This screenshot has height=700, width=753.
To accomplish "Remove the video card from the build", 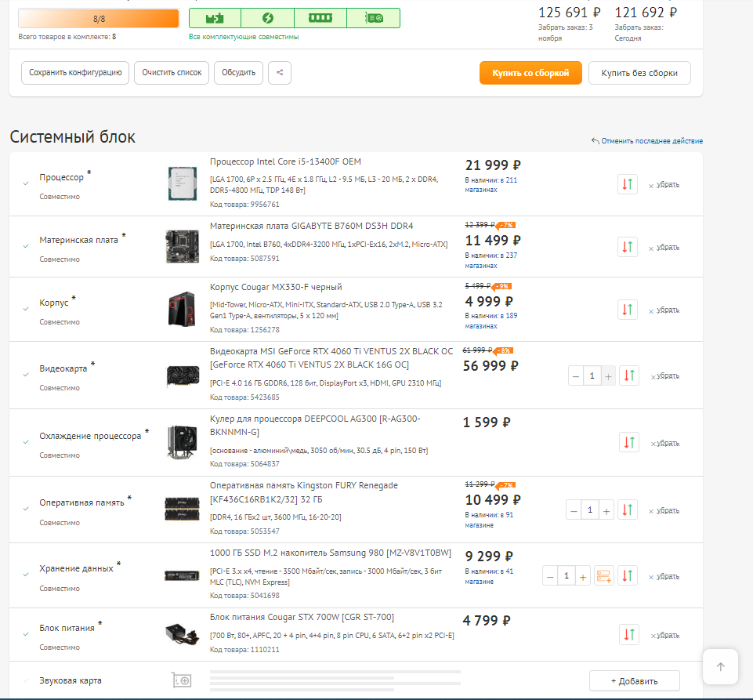I will click(x=665, y=376).
